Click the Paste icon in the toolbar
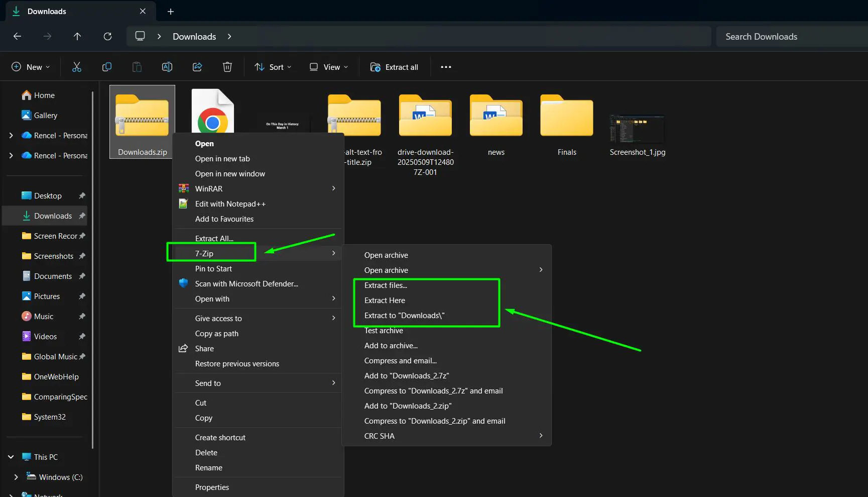868x497 pixels. [137, 66]
